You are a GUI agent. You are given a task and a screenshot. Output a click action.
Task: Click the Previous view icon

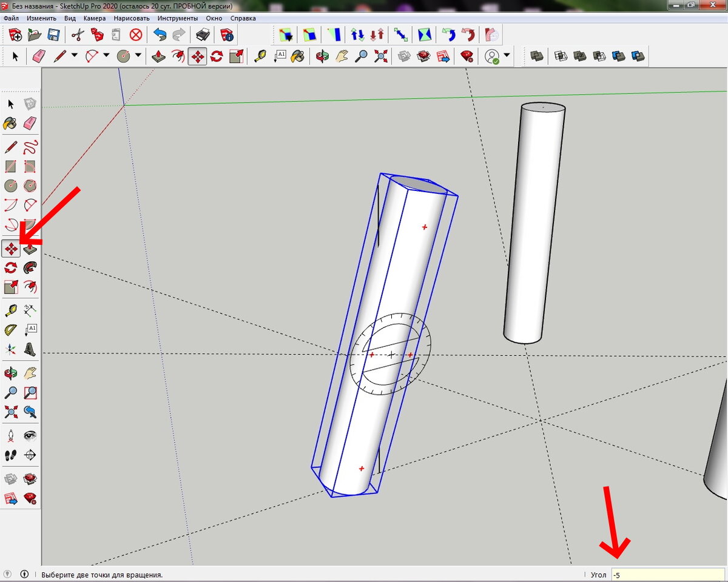(30, 412)
